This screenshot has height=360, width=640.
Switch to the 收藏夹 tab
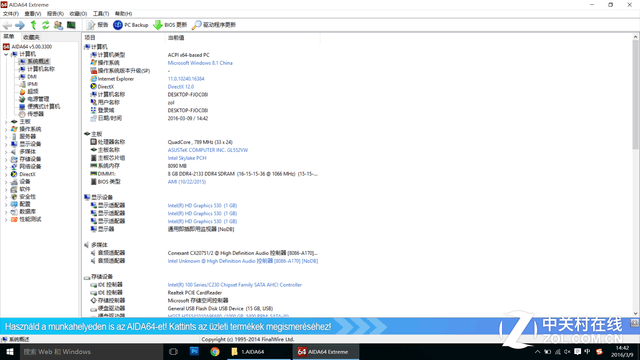tap(31, 37)
